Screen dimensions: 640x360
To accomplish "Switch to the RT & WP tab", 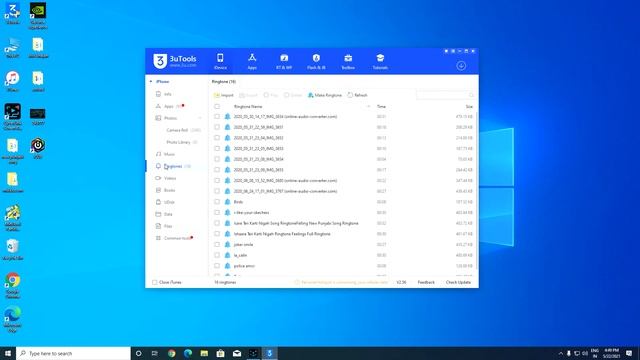I will (x=284, y=61).
